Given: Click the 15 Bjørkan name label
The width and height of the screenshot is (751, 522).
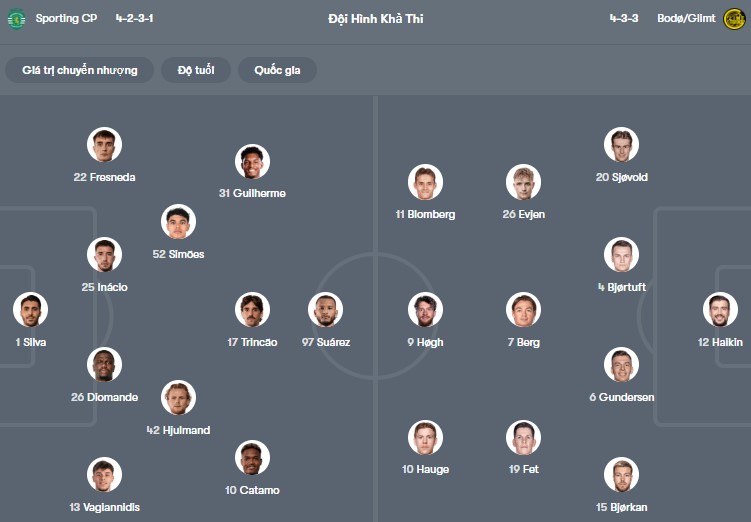Looking at the screenshot, I should click(621, 507).
